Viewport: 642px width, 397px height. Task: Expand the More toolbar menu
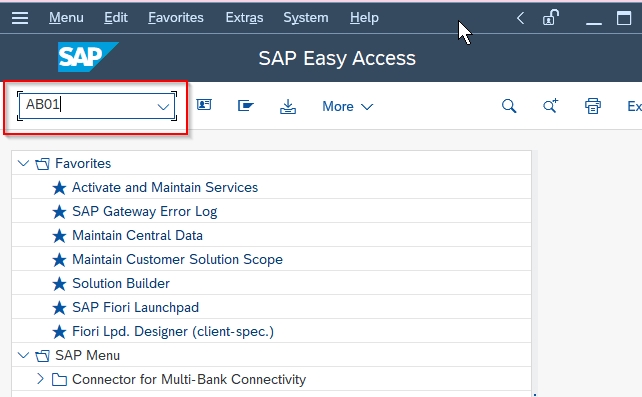[x=348, y=106]
